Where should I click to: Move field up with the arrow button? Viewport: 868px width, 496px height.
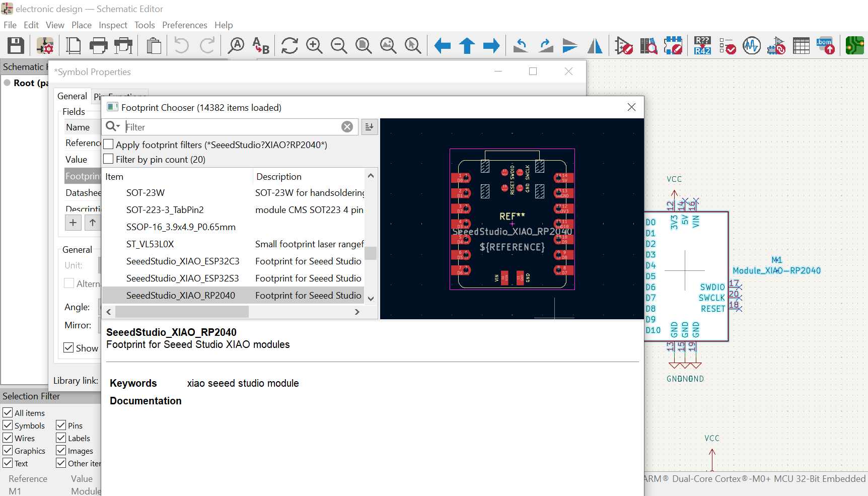click(x=93, y=223)
